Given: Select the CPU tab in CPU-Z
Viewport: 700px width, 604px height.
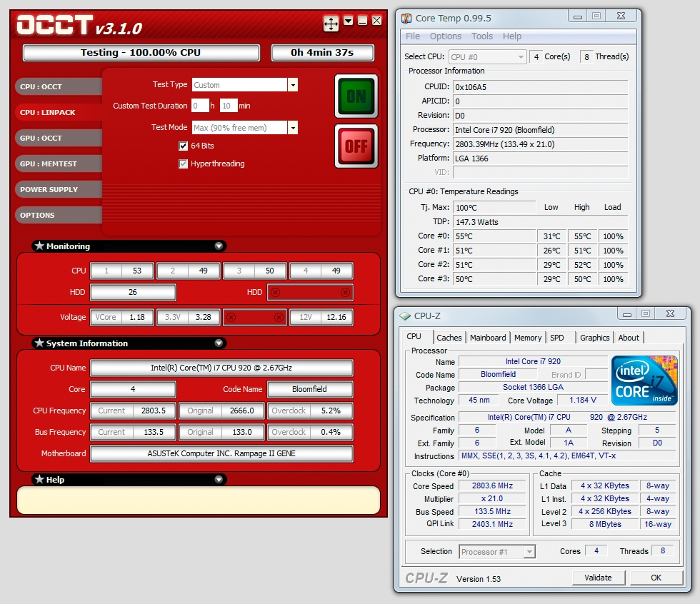Looking at the screenshot, I should coord(414,336).
